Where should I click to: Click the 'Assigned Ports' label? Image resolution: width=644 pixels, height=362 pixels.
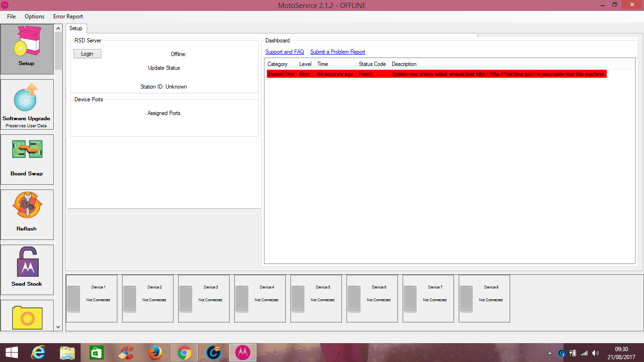[x=164, y=113]
